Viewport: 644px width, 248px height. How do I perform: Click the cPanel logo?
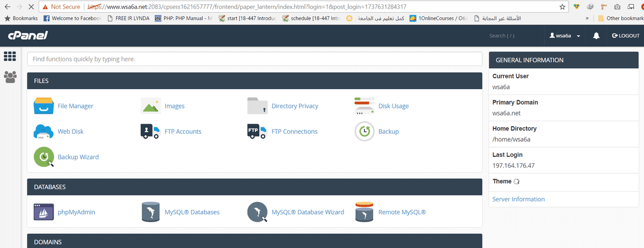pyautogui.click(x=28, y=35)
